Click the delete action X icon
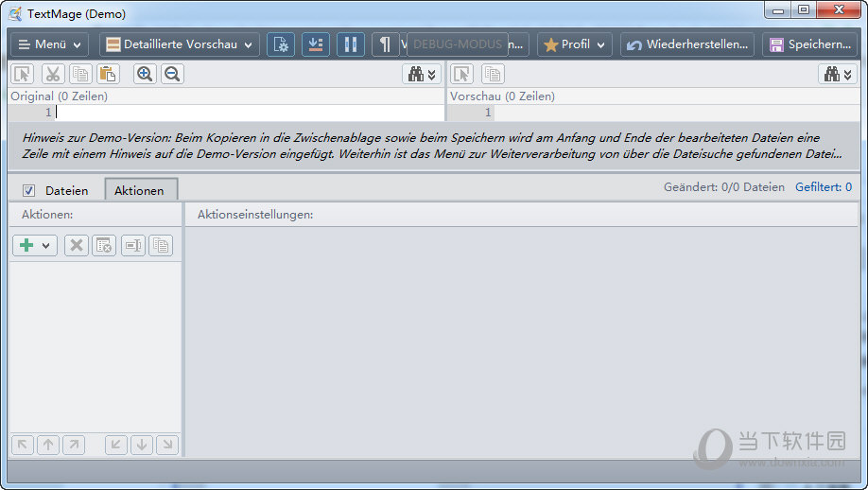 (x=77, y=245)
